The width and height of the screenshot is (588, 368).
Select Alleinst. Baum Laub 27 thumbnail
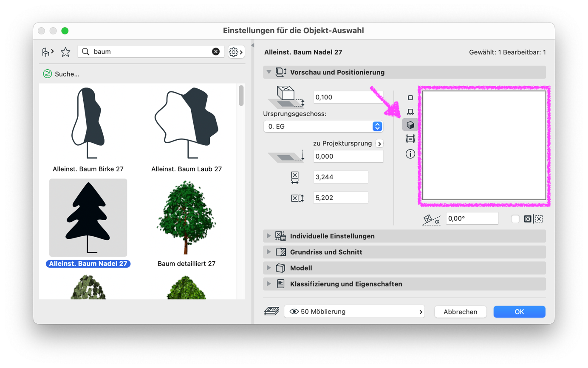coord(187,123)
